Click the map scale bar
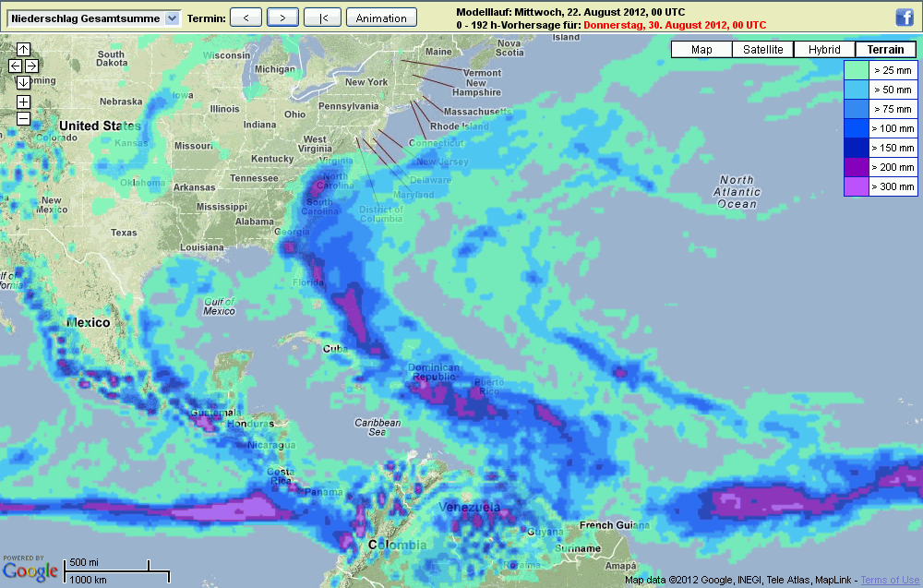The height and width of the screenshot is (588, 923). point(117,571)
